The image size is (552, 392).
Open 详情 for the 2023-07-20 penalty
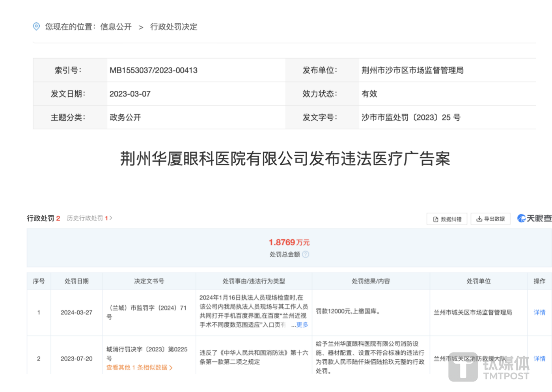coord(539,358)
